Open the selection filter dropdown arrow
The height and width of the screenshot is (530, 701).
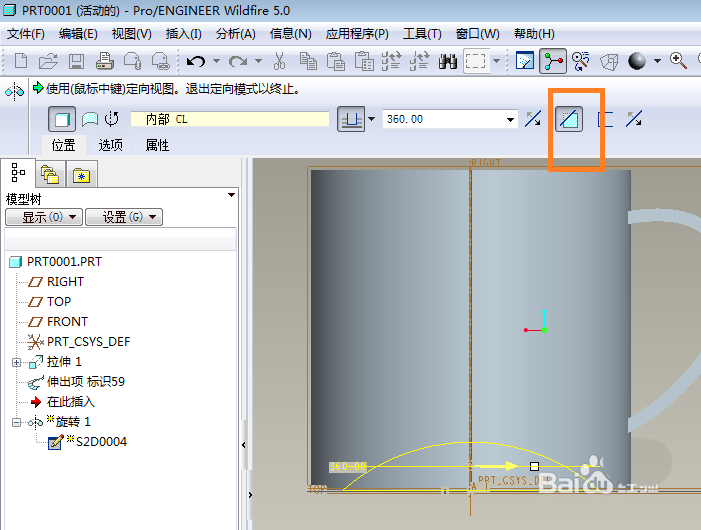pyautogui.click(x=496, y=61)
